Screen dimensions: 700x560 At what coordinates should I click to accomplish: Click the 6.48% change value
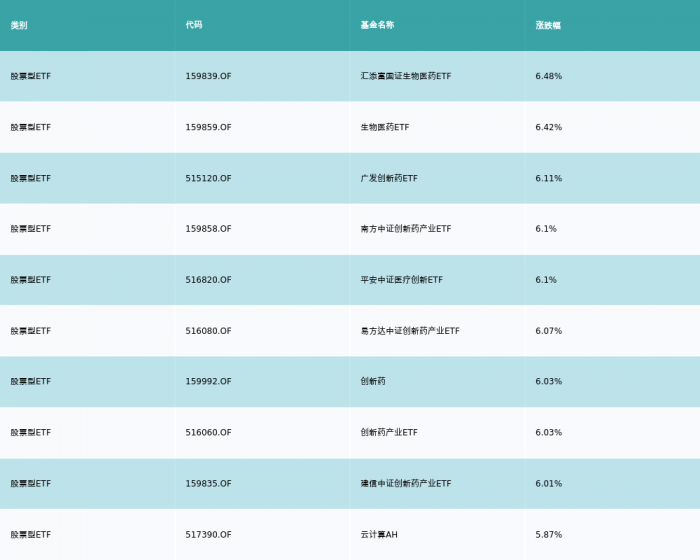(549, 76)
